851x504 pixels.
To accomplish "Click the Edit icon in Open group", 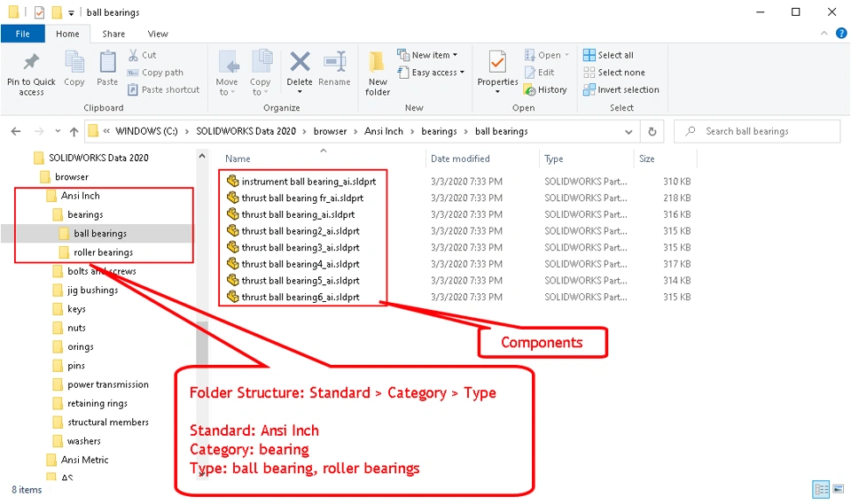I will (530, 72).
